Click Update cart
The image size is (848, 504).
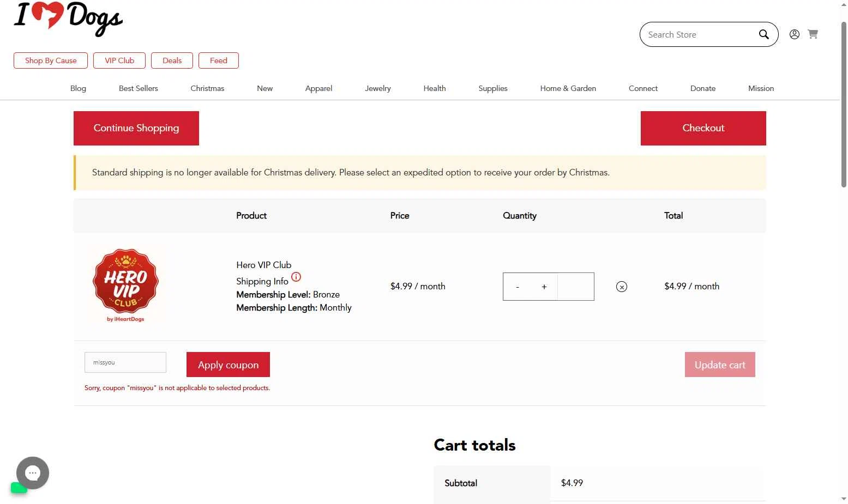pos(720,365)
